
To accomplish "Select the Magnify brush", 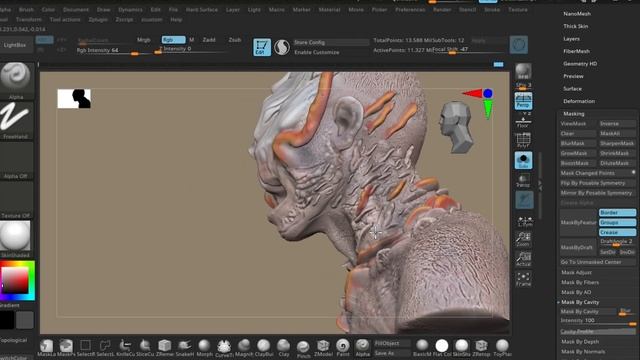I will pyautogui.click(x=244, y=348).
